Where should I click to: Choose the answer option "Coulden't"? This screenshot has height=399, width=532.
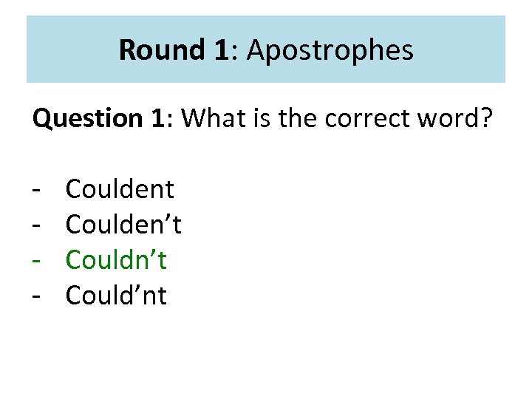pos(123,225)
